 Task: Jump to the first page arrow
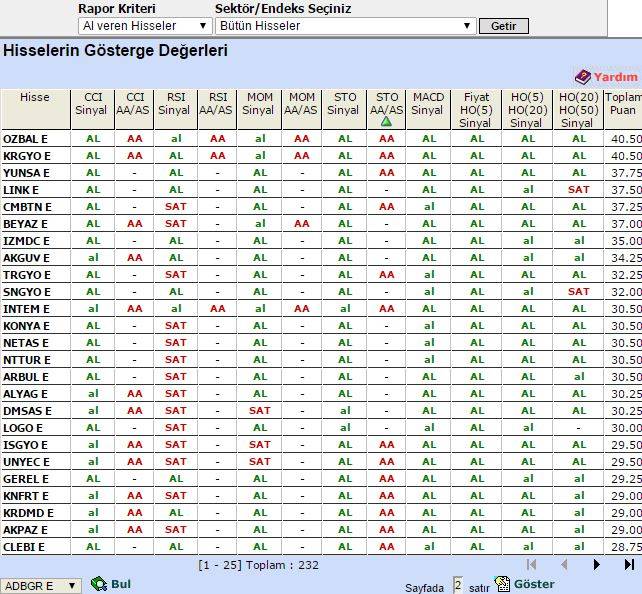532,565
